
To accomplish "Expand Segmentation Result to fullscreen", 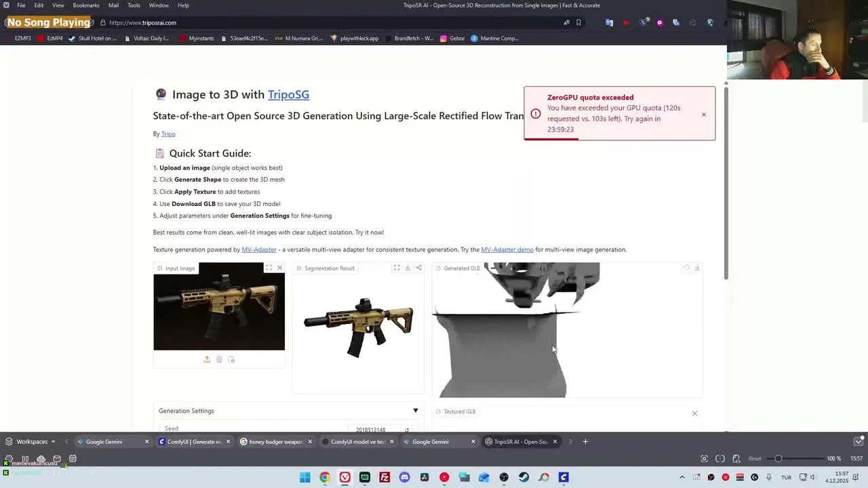I will tap(397, 268).
